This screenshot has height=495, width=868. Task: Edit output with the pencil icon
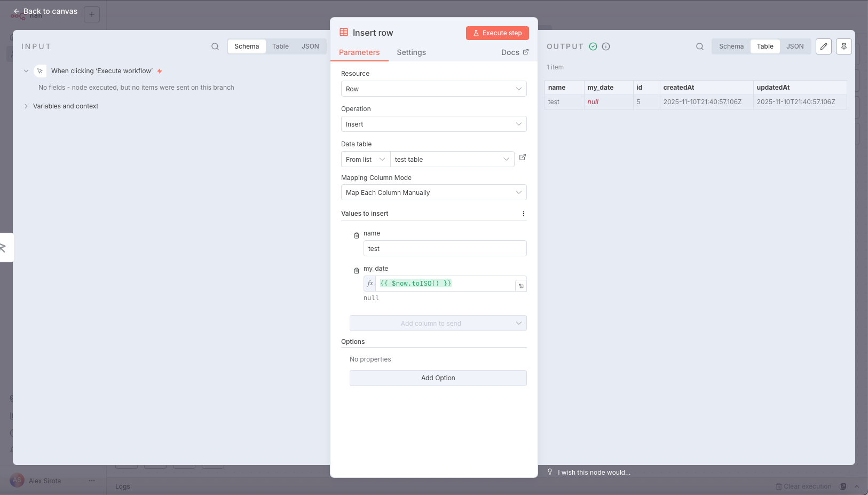pyautogui.click(x=824, y=46)
